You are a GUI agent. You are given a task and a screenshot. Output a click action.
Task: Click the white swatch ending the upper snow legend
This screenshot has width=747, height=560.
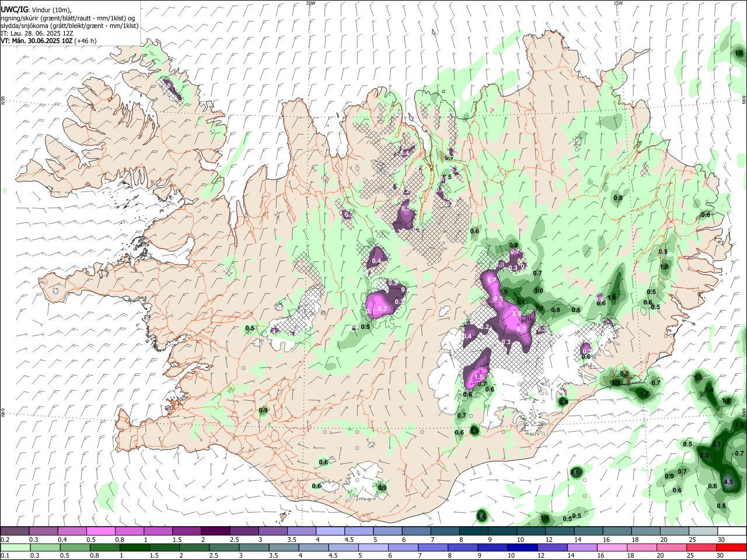[731, 531]
